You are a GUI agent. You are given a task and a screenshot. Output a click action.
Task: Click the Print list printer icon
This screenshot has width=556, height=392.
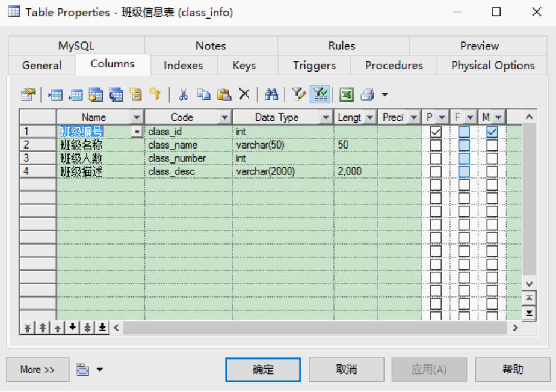click(367, 94)
